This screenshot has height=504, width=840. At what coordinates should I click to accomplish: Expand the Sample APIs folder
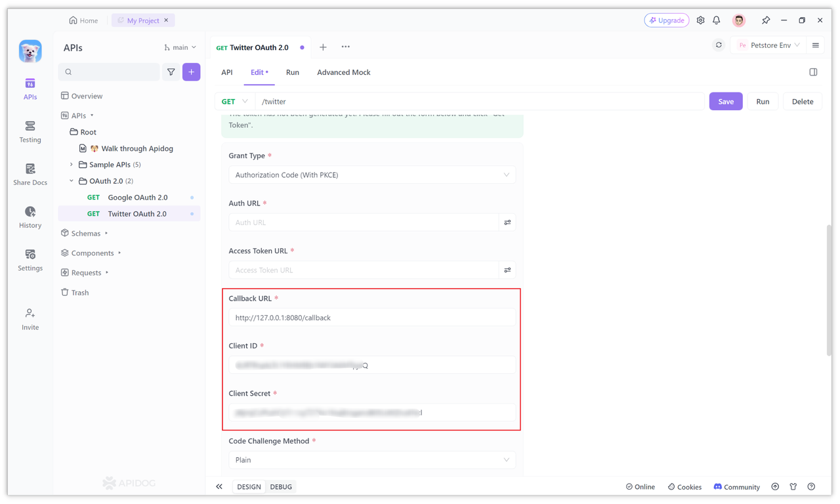click(72, 165)
